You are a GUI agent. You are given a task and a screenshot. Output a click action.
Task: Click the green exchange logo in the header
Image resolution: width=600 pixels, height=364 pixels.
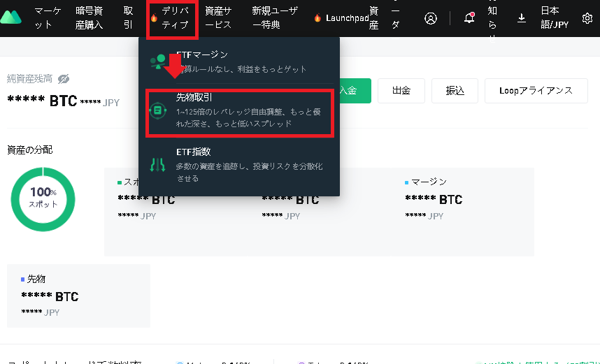click(10, 17)
